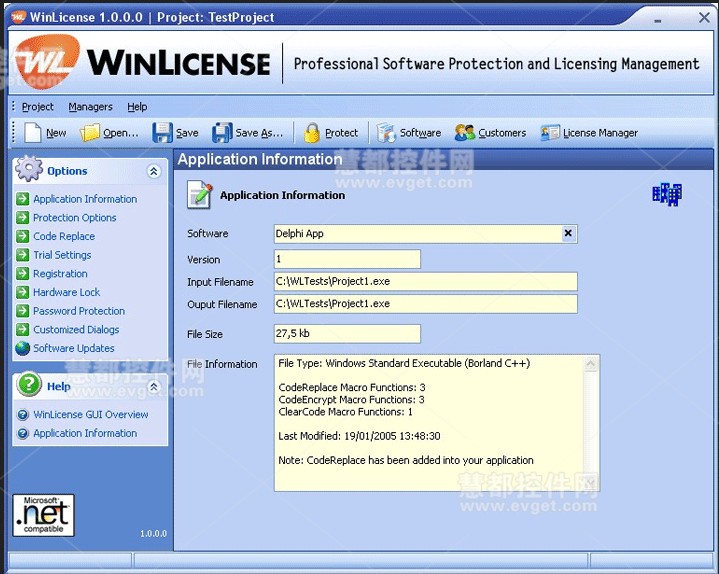
Task: Click the WinLicense WL logo
Action: coord(46,61)
